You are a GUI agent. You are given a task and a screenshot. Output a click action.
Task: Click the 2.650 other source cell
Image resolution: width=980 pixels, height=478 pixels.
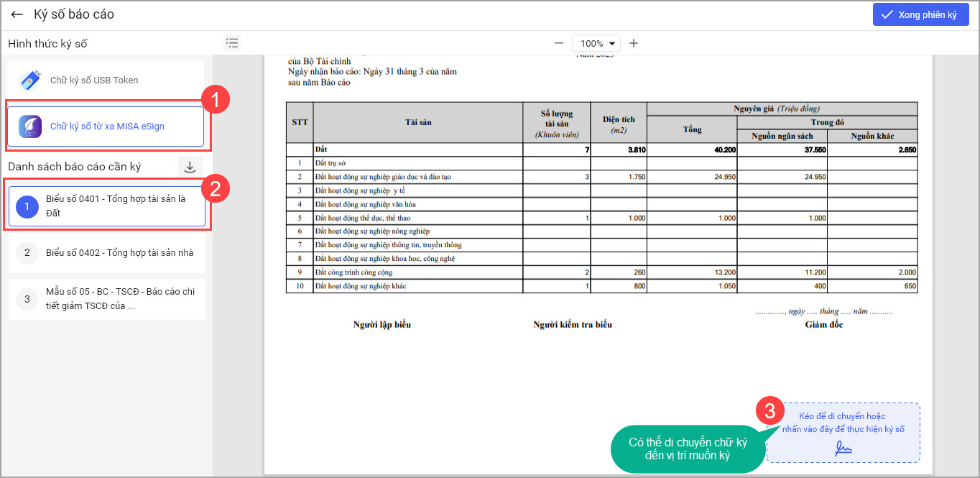point(872,150)
